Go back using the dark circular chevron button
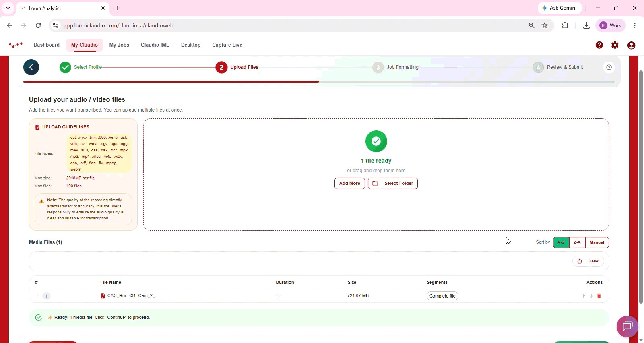This screenshot has width=644, height=343. tap(31, 67)
